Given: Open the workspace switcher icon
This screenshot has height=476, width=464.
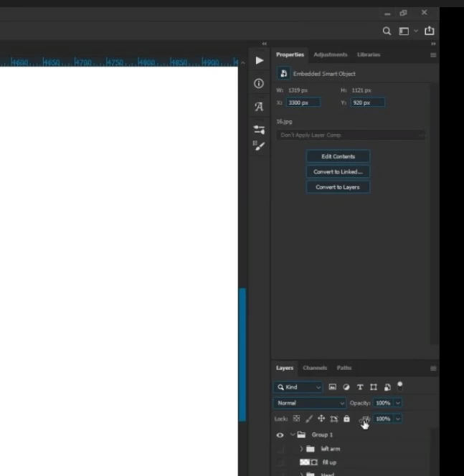Looking at the screenshot, I should tap(404, 31).
